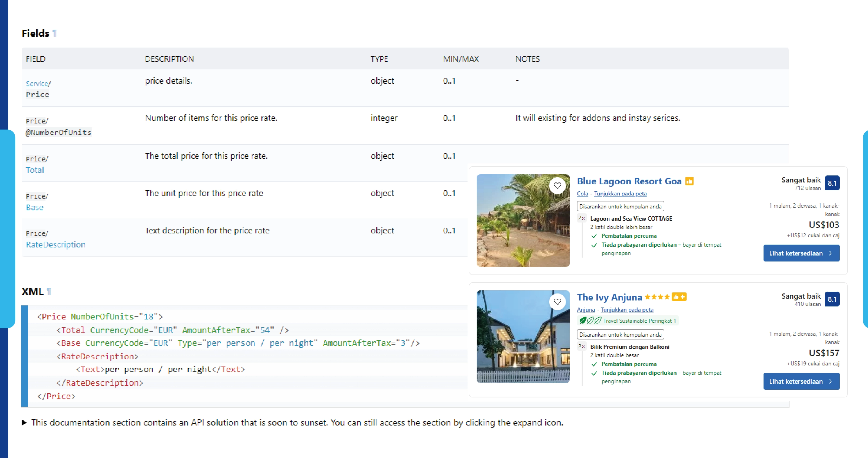Click the 712 ulasan review count
868x458 pixels.
click(x=808, y=188)
